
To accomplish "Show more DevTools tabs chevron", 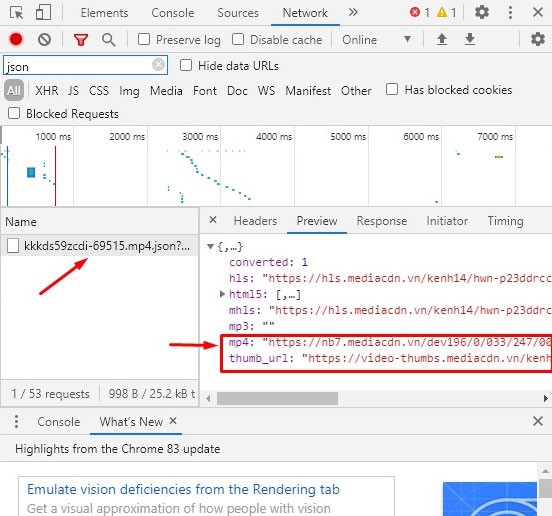I will tap(353, 13).
